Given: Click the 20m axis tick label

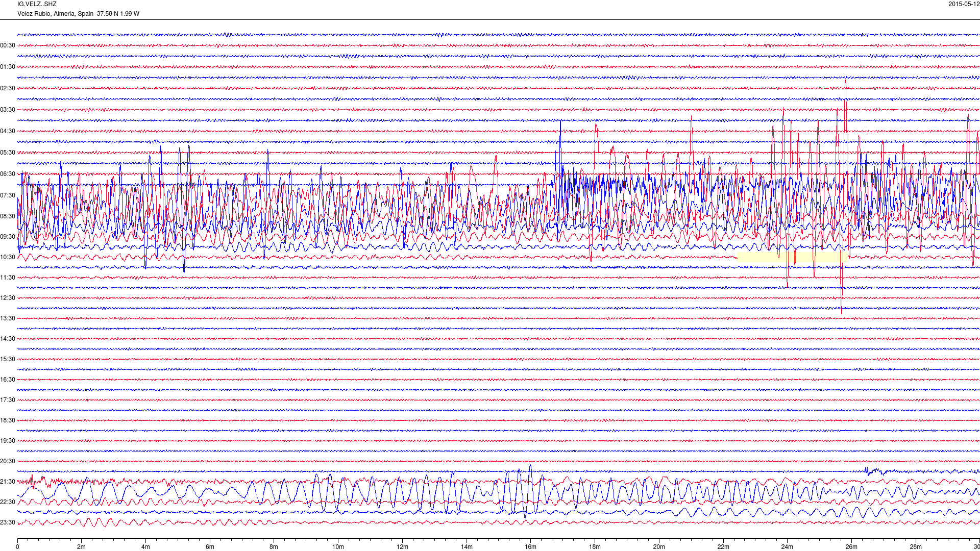Looking at the screenshot, I should pyautogui.click(x=659, y=547).
